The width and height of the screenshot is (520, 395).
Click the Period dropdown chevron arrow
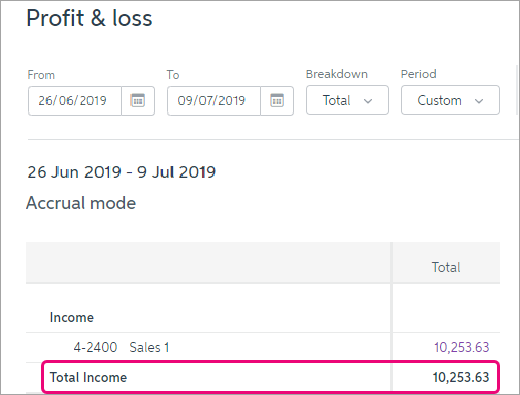coord(479,101)
